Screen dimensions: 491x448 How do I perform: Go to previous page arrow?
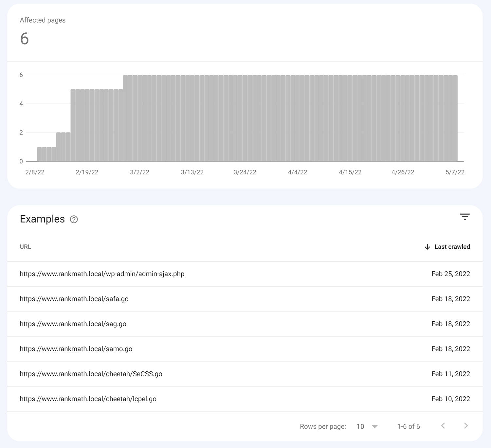coord(443,426)
